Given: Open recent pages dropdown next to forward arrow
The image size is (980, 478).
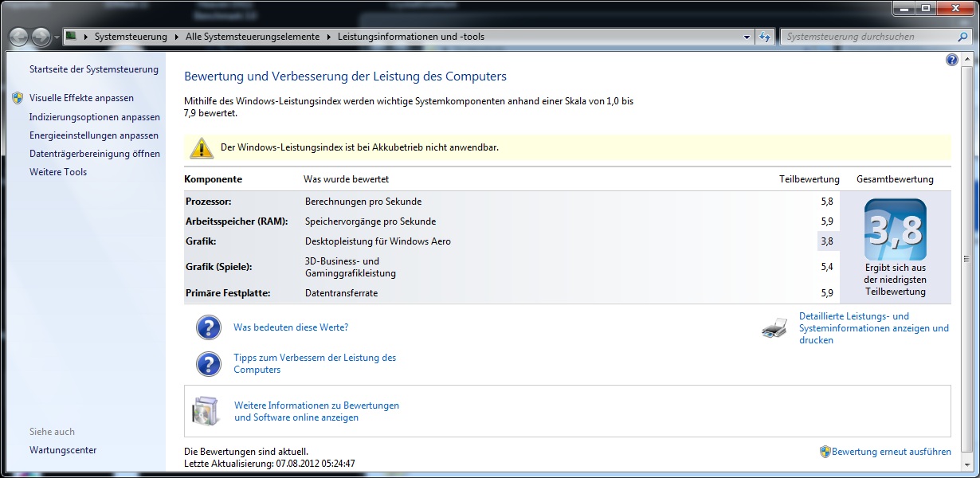Looking at the screenshot, I should point(57,37).
